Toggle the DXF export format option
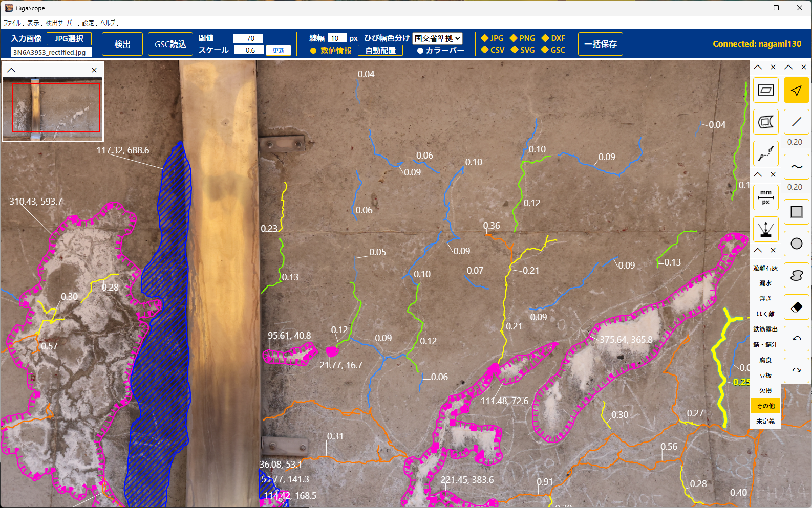This screenshot has height=508, width=812. coord(546,38)
